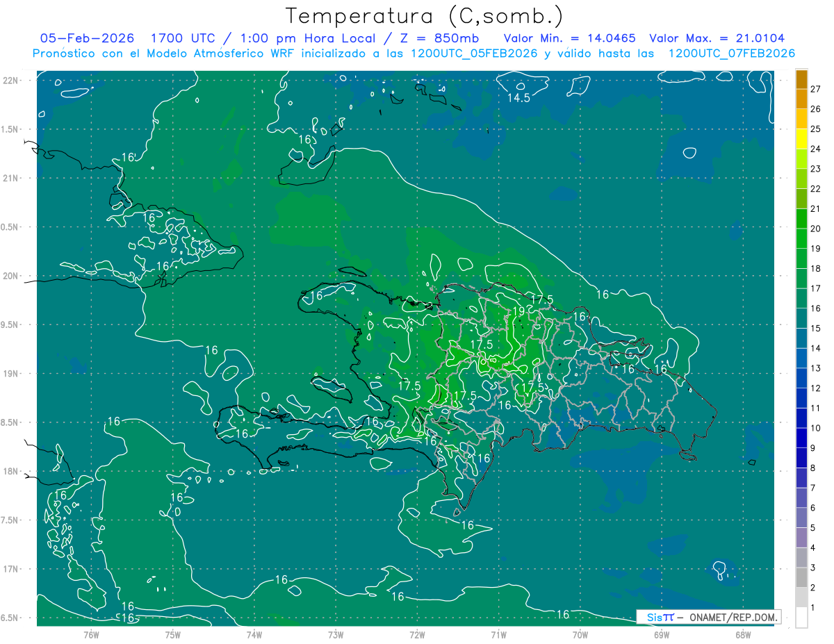This screenshot has height=644, width=834.
Task: Click the '74W' longitude axis label
Action: [x=254, y=634]
